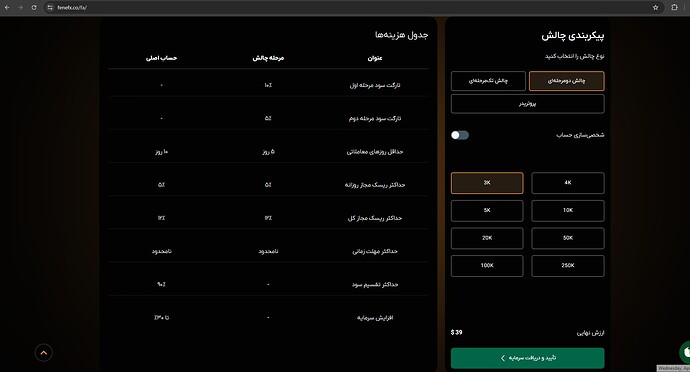690x372 pixels.
Task: Click the ارزش نهایی label
Action: point(591,333)
